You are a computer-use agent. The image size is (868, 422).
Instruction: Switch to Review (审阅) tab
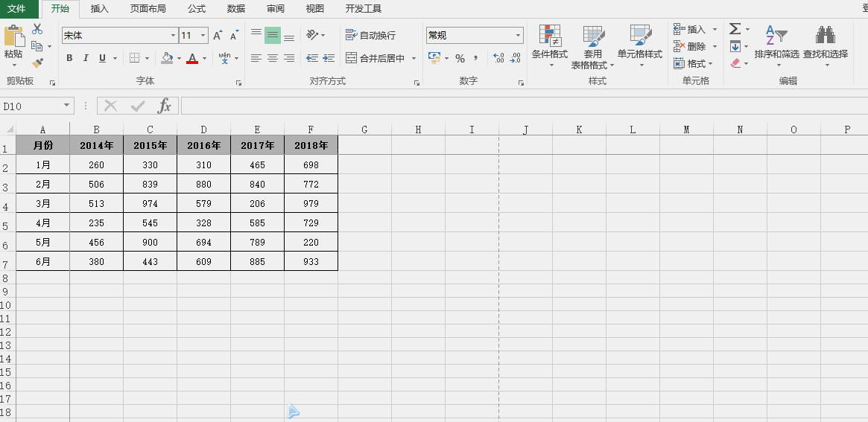pos(276,9)
